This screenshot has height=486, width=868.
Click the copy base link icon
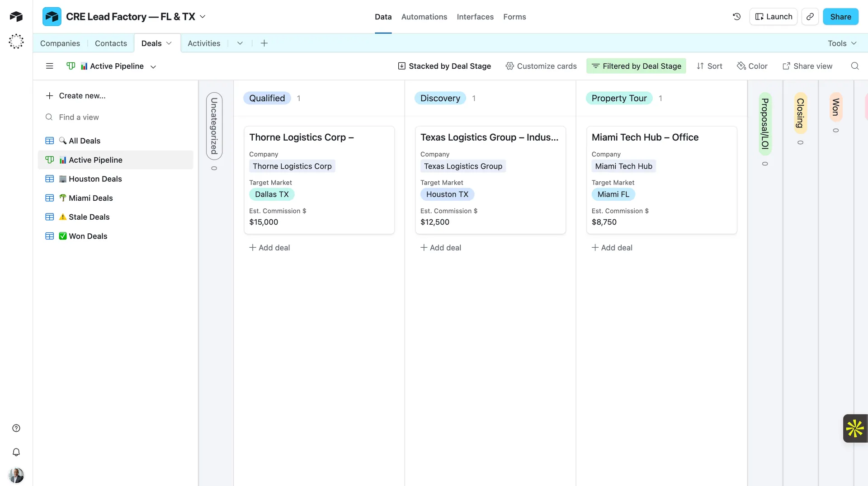tap(810, 16)
